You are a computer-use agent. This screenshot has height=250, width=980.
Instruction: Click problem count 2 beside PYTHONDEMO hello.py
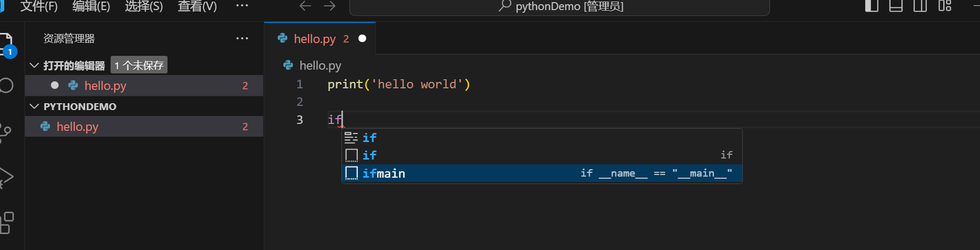[245, 127]
